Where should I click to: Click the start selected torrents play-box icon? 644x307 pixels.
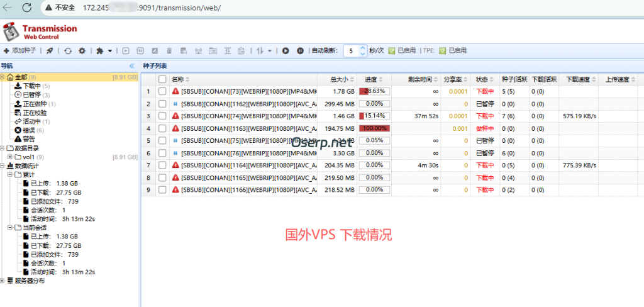coord(126,50)
